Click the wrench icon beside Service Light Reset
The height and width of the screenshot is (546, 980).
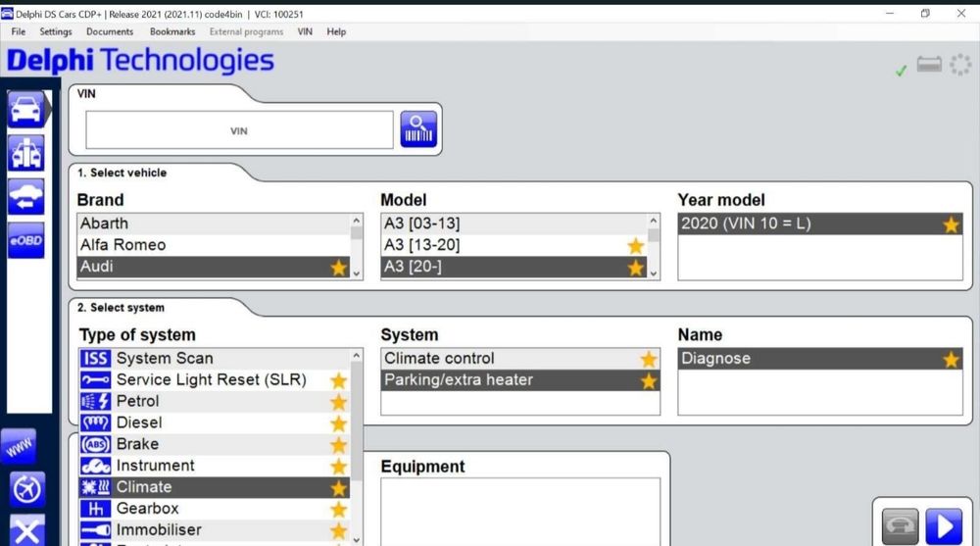point(96,379)
